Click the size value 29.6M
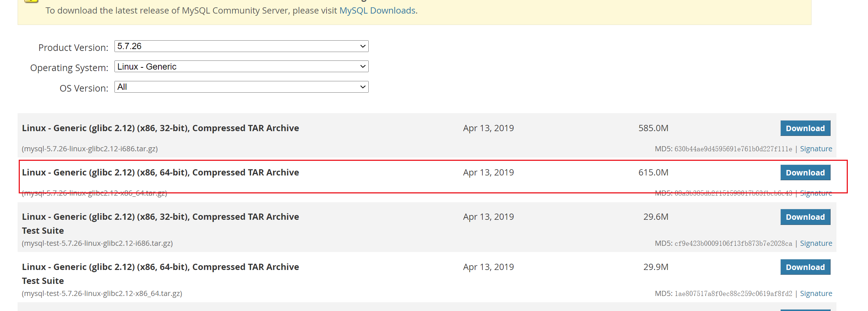The width and height of the screenshot is (868, 311). [656, 217]
